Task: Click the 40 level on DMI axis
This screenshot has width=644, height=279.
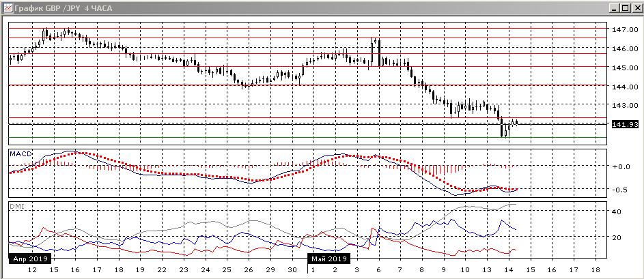Action: [x=615, y=212]
